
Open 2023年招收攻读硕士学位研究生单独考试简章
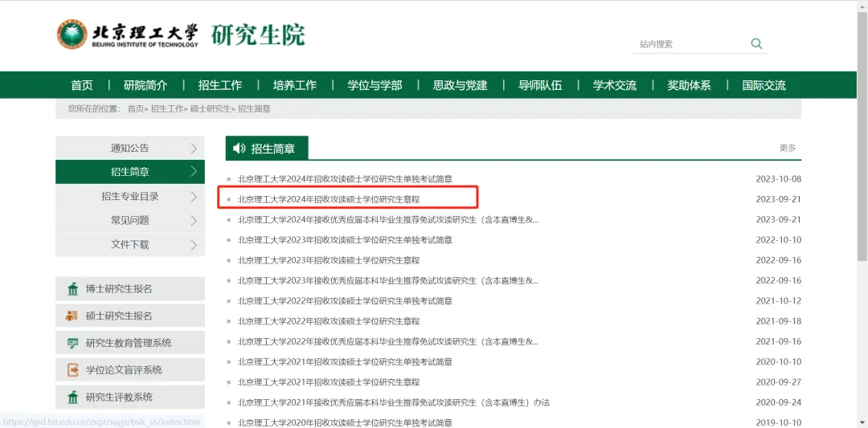coord(345,240)
